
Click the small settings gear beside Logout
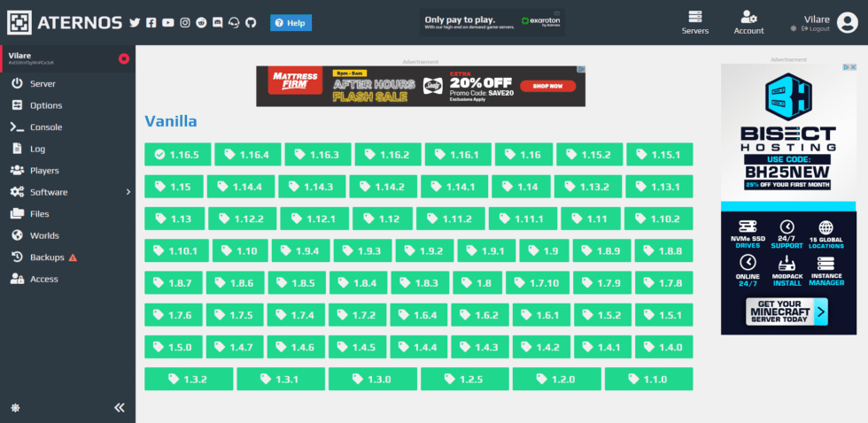tap(794, 28)
